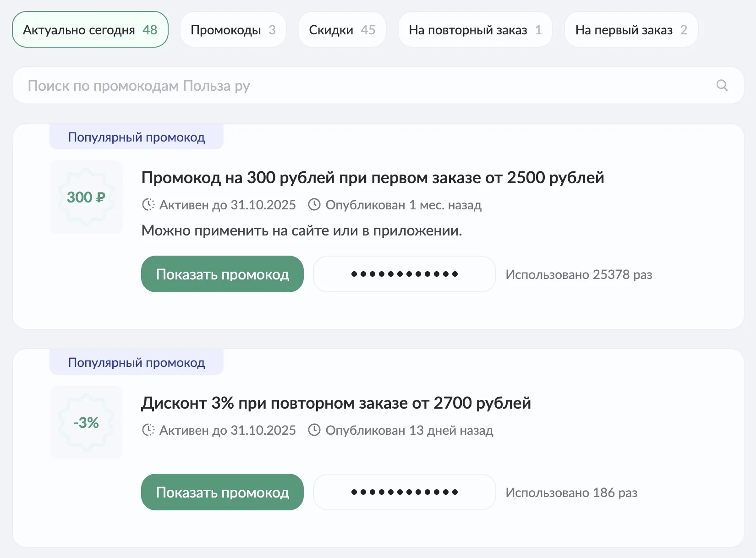Click published clock icon on 300 rubles promo
The height and width of the screenshot is (558, 756).
[314, 204]
